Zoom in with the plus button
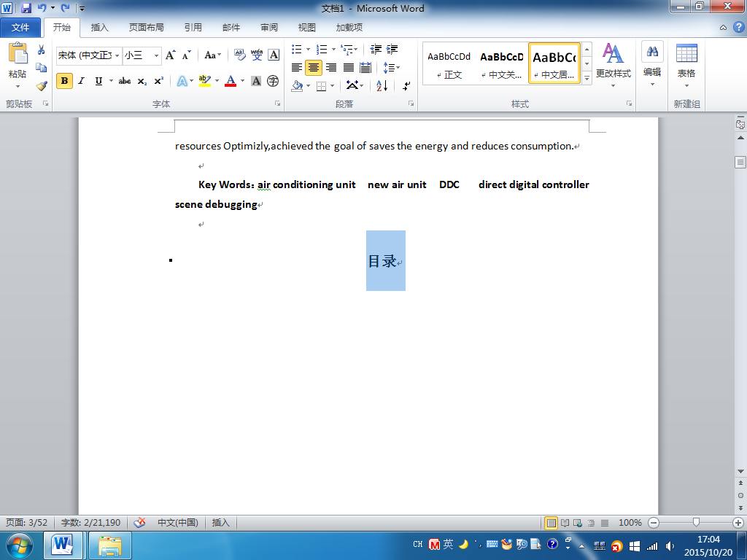This screenshot has height=560, width=747. [738, 523]
